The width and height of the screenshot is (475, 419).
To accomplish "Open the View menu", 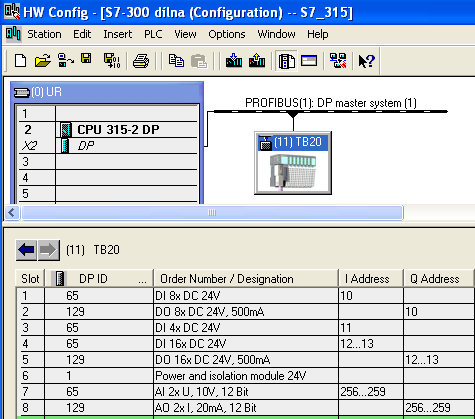I will pos(185,34).
